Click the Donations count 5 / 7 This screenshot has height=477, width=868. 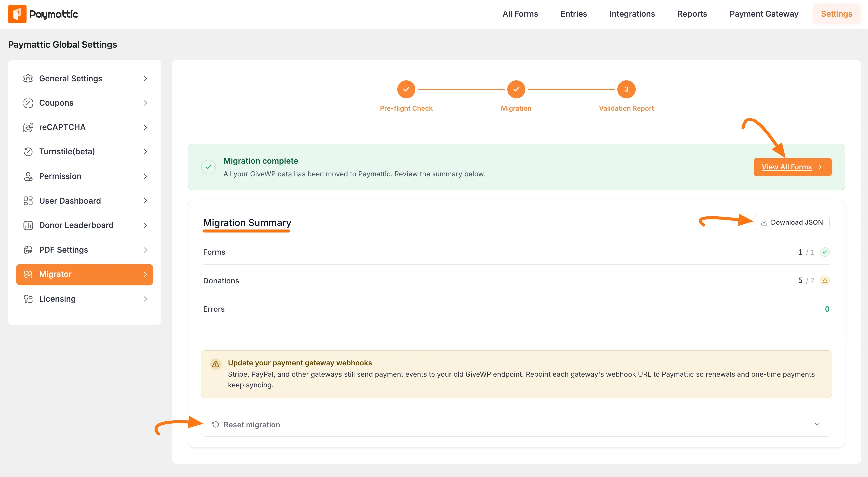click(806, 280)
